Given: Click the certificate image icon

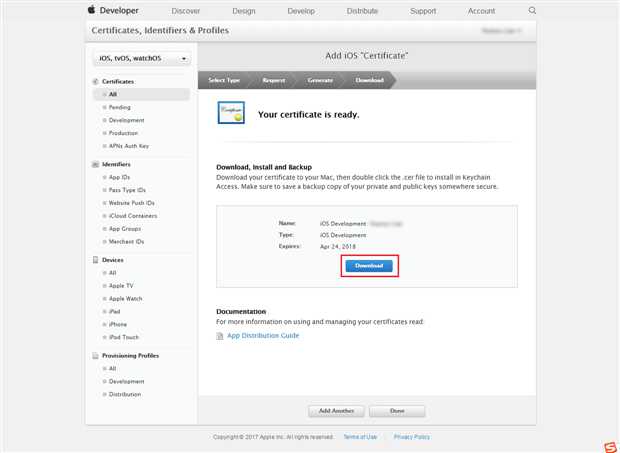Looking at the screenshot, I should [231, 113].
